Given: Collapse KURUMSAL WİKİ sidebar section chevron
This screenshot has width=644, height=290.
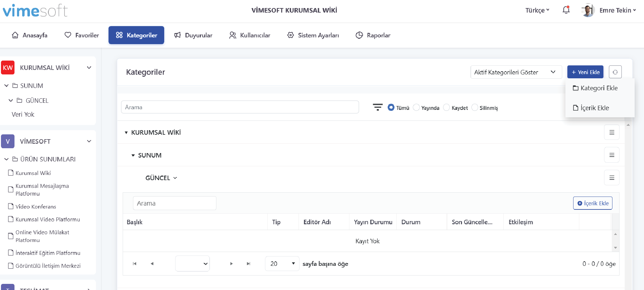Looking at the screenshot, I should coord(89,68).
